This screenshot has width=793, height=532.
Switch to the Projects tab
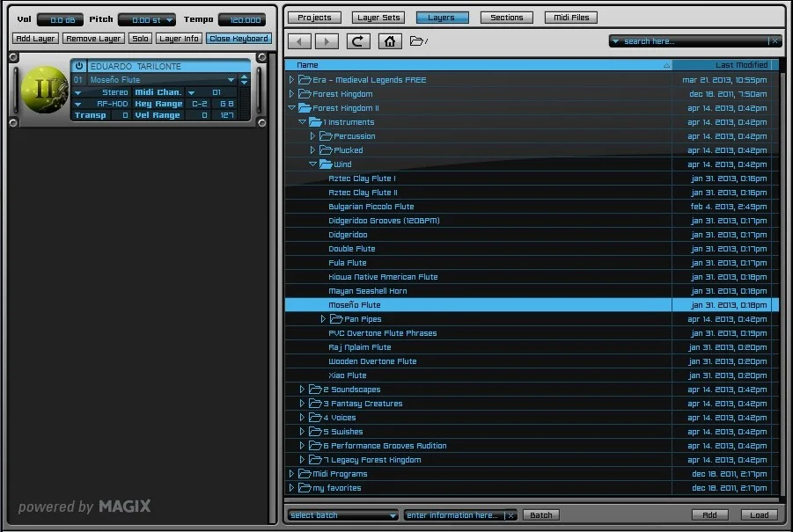(x=314, y=18)
